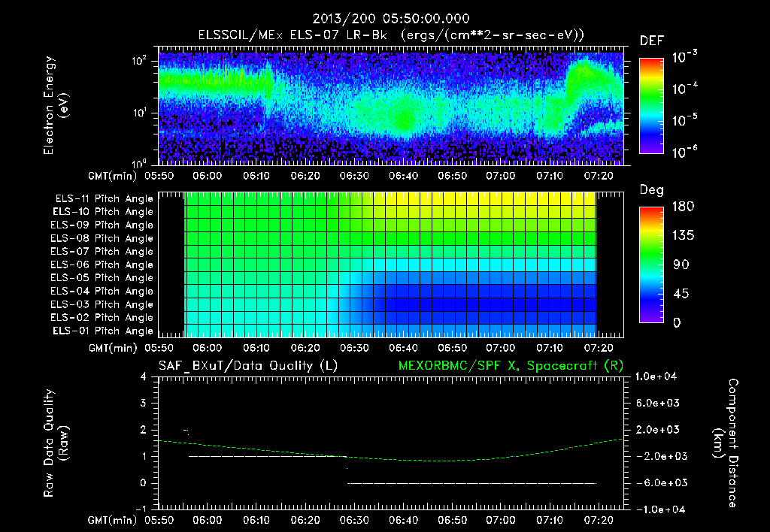This screenshot has height=532, width=770.
Task: Select the 'ELS-10 Pitch Angle' row label
Action: click(x=103, y=212)
